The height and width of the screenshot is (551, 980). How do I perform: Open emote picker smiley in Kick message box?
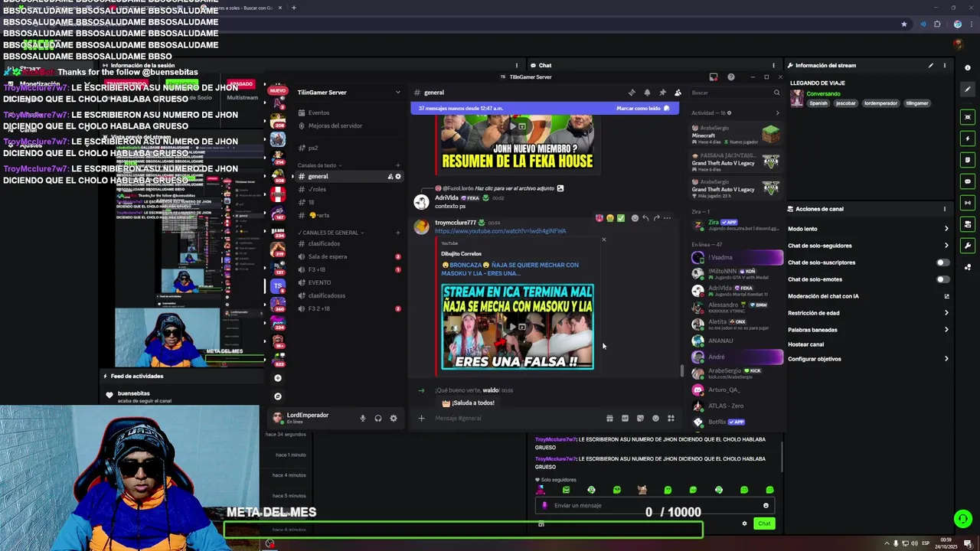tap(766, 505)
